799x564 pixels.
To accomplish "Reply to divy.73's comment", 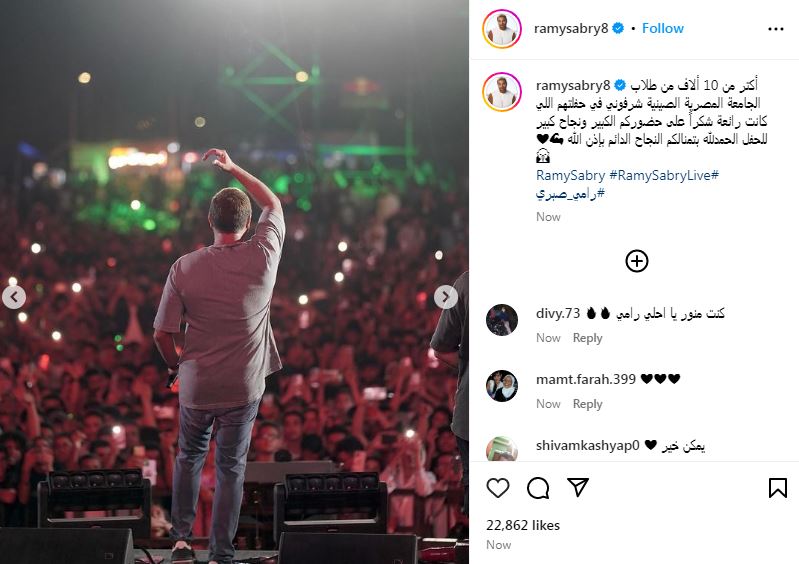I will (x=587, y=338).
